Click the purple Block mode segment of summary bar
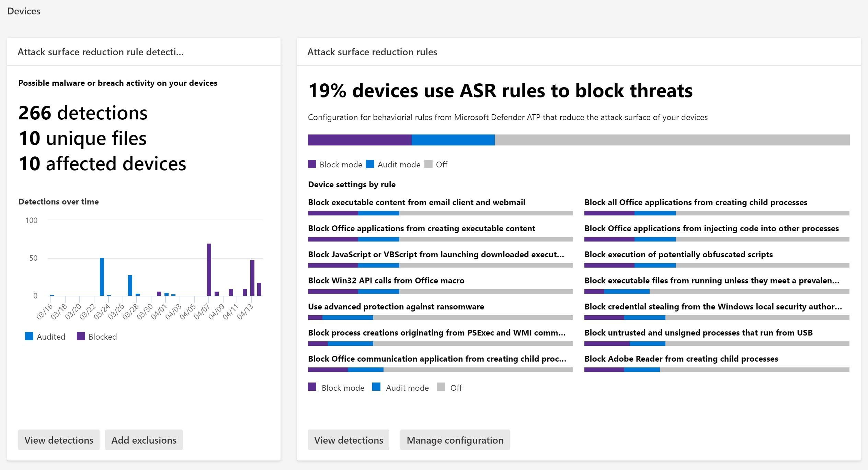Viewport: 868px width, 470px height. coord(359,140)
